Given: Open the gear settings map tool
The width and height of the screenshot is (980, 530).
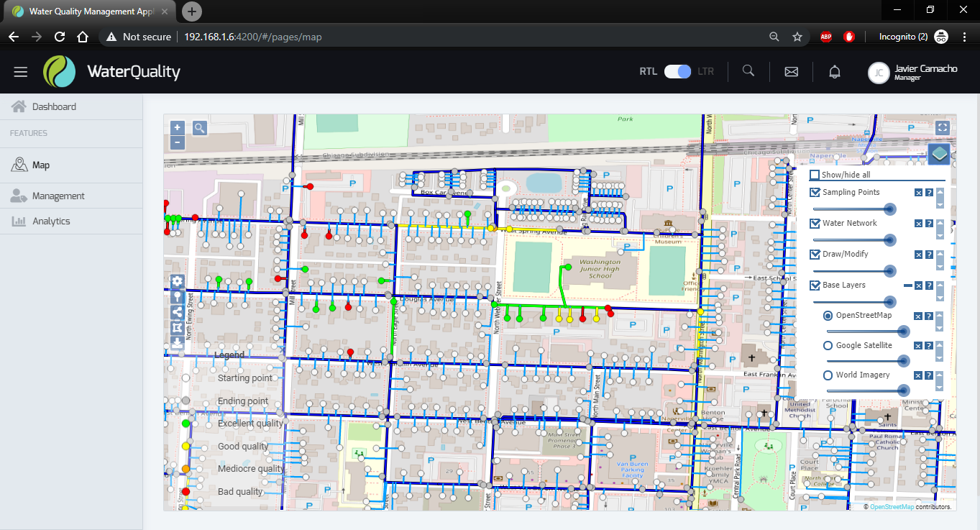Looking at the screenshot, I should click(x=177, y=281).
